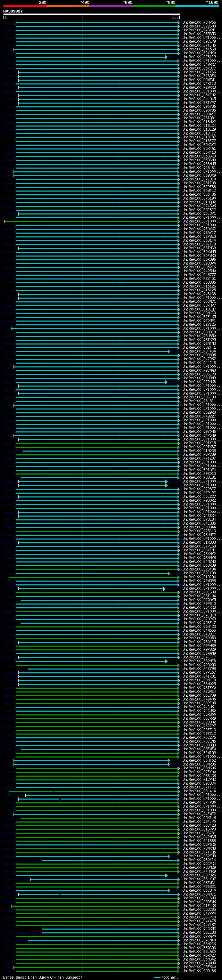This screenshot has height=980, width=222.
Task: Select the UniRef100_Q7RAP0 label
Action: [x=199, y=937]
